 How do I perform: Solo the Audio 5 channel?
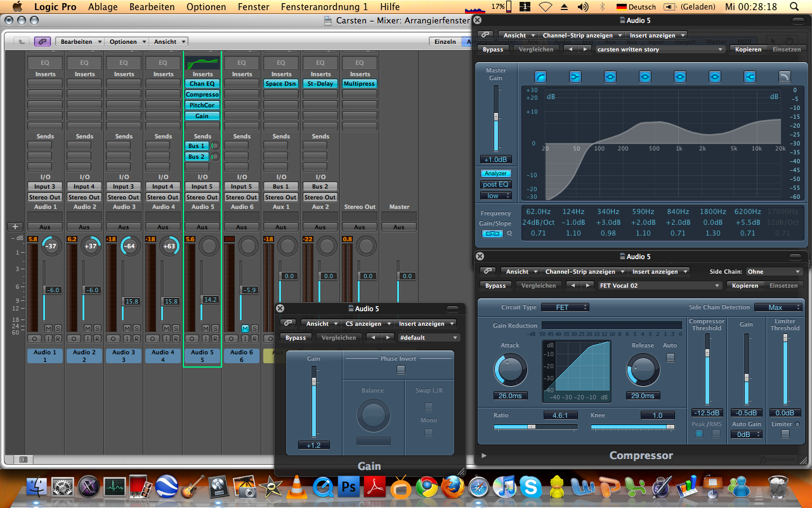pyautogui.click(x=215, y=328)
